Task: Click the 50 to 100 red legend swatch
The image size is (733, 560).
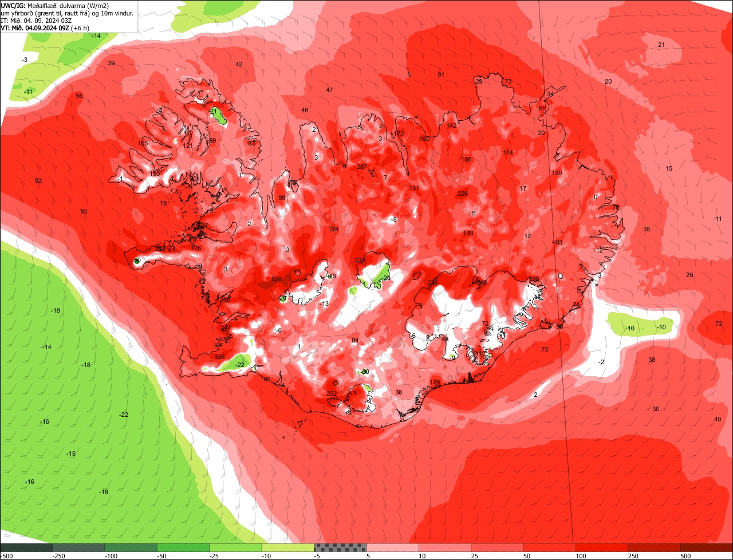Action: 550,548
